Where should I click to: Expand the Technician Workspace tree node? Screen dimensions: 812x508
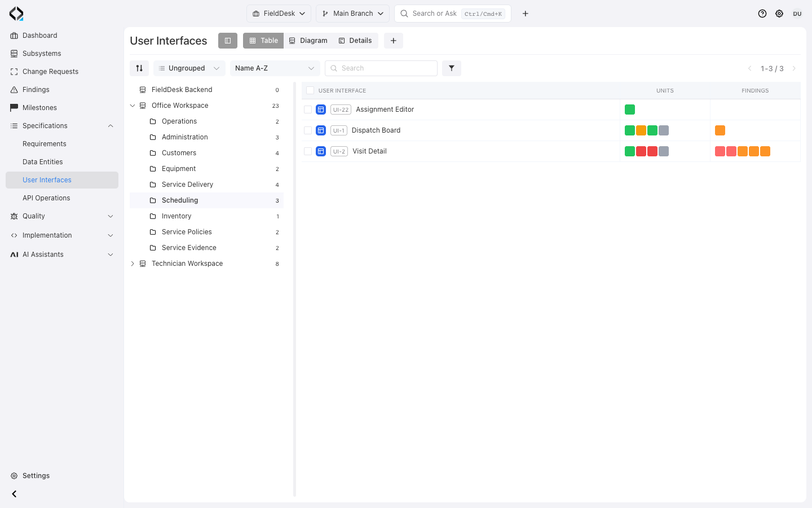(133, 264)
